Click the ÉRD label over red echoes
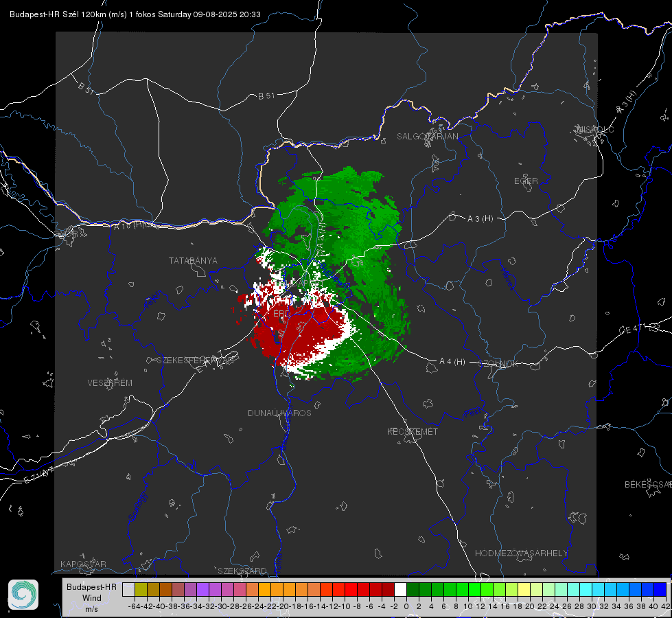The image size is (672, 618). [x=281, y=314]
